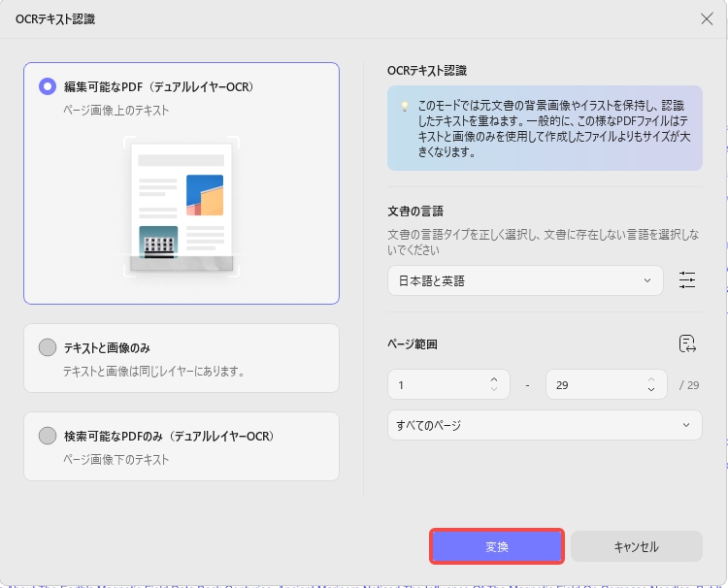Click the / 29 total pages label
Screen dimensions: 728x588
coord(689,385)
